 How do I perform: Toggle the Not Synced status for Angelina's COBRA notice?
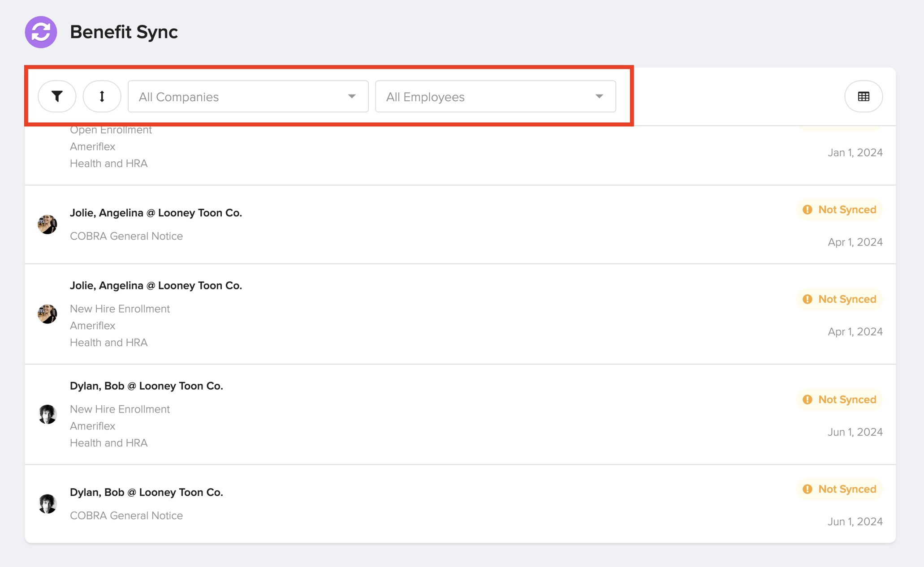(x=839, y=210)
